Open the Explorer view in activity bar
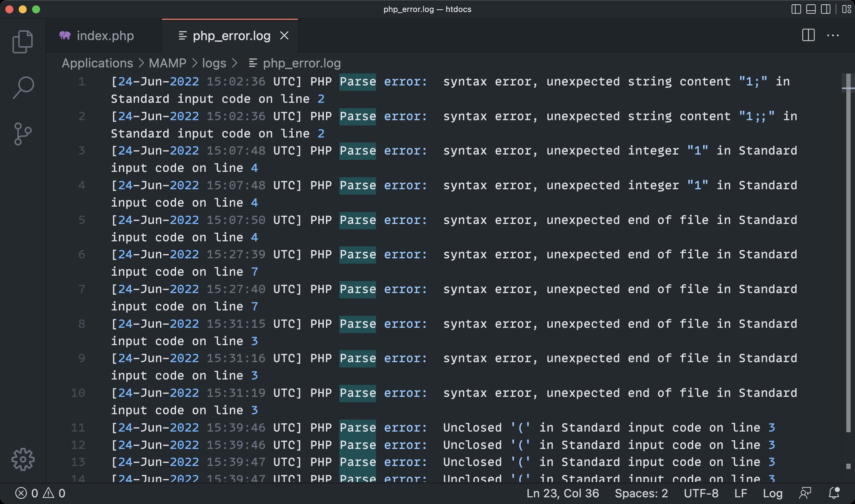 coord(22,42)
